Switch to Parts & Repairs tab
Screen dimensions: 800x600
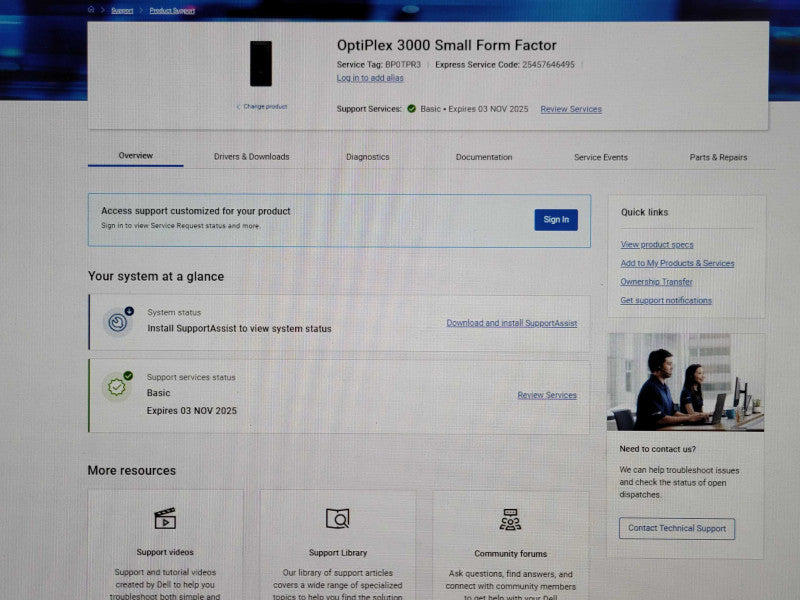(718, 157)
